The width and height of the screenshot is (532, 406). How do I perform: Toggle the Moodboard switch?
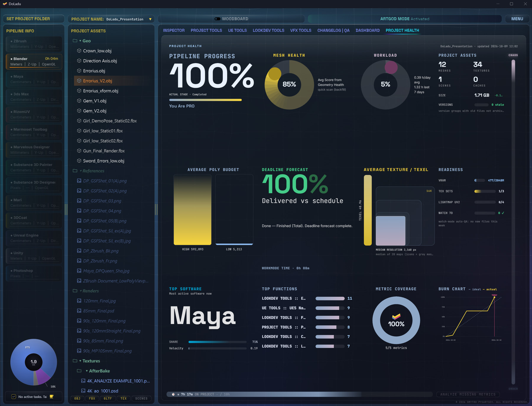coord(218,19)
